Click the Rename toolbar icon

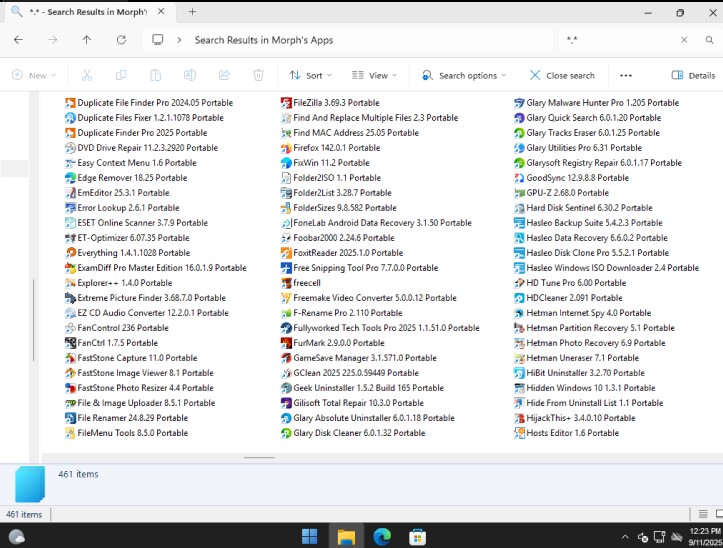190,75
